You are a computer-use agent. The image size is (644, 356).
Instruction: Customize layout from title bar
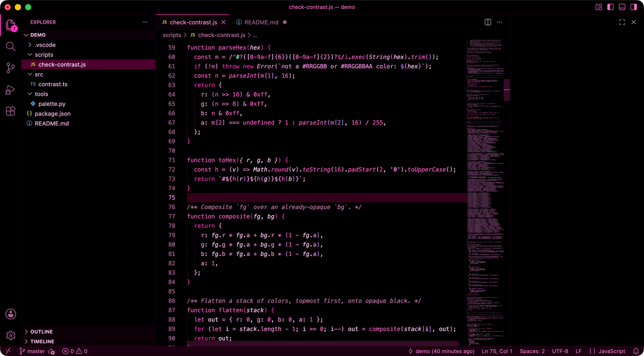click(599, 7)
